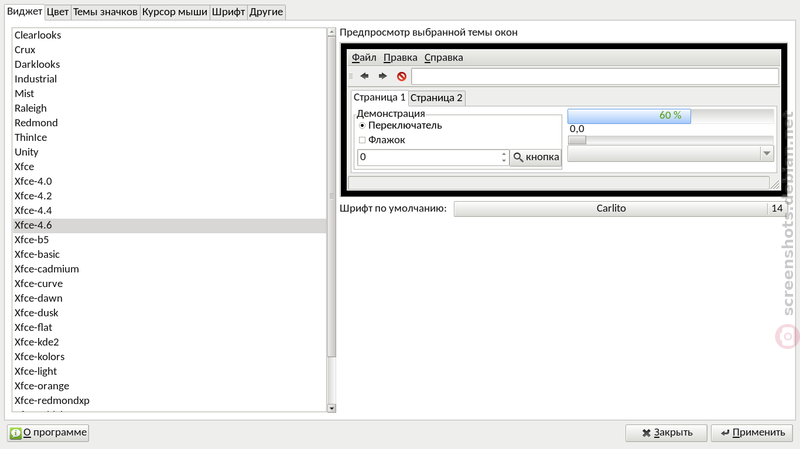
Task: Choose the Xfce-dawn theme
Action: click(x=169, y=298)
